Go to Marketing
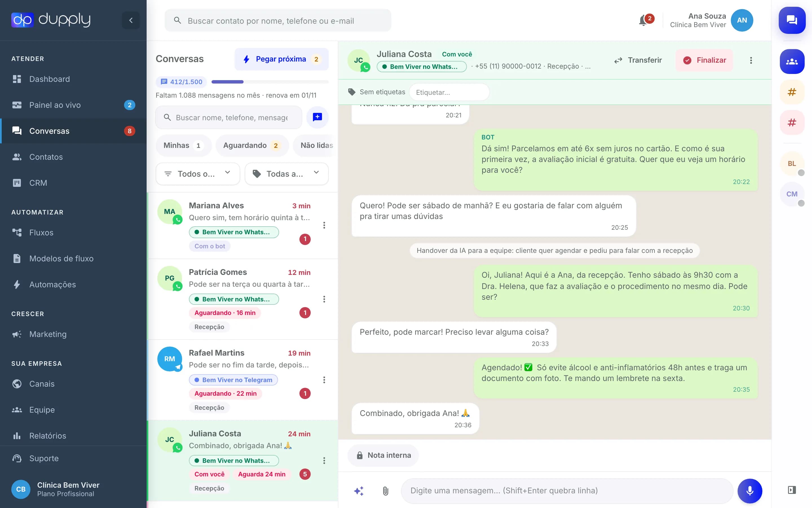812x508 pixels. 73,334
